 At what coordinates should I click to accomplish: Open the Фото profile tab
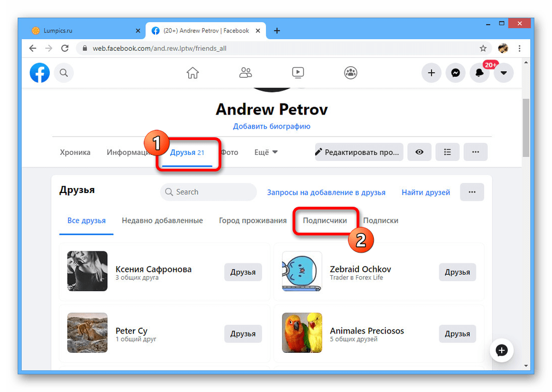pyautogui.click(x=230, y=152)
